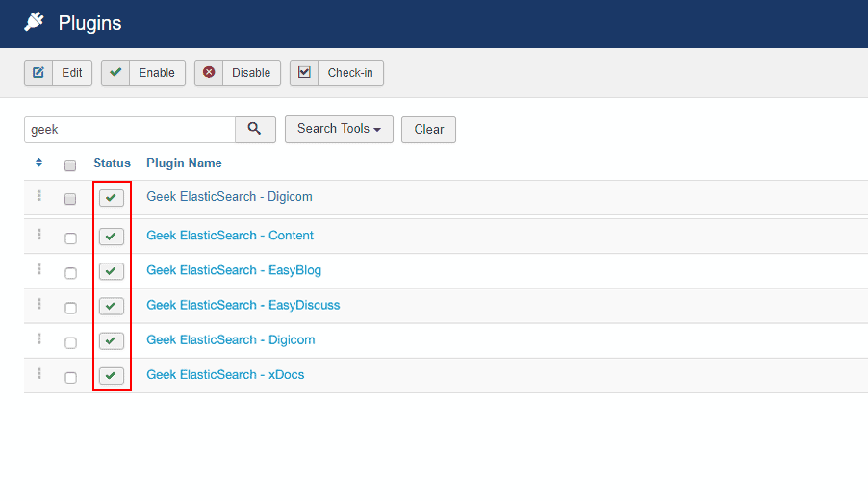Open Geek ElasticSearch - EasyBlog plugin link
The image size is (868, 501).
pyautogui.click(x=234, y=270)
